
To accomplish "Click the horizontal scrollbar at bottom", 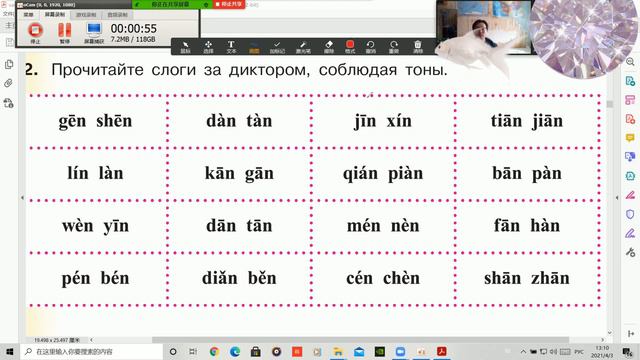I will (360, 340).
